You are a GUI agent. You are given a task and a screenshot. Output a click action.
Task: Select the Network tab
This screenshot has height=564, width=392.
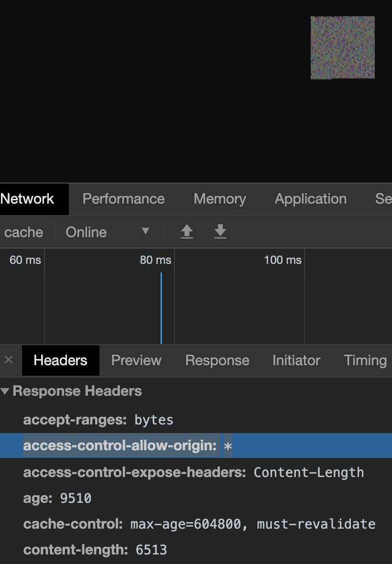tap(28, 199)
